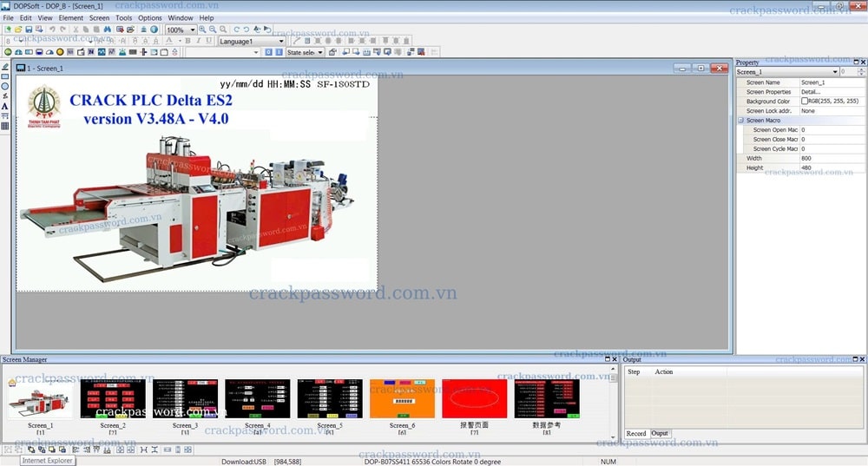The image size is (868, 466).
Task: Click Detail... for Screen Properties
Action: (x=810, y=92)
